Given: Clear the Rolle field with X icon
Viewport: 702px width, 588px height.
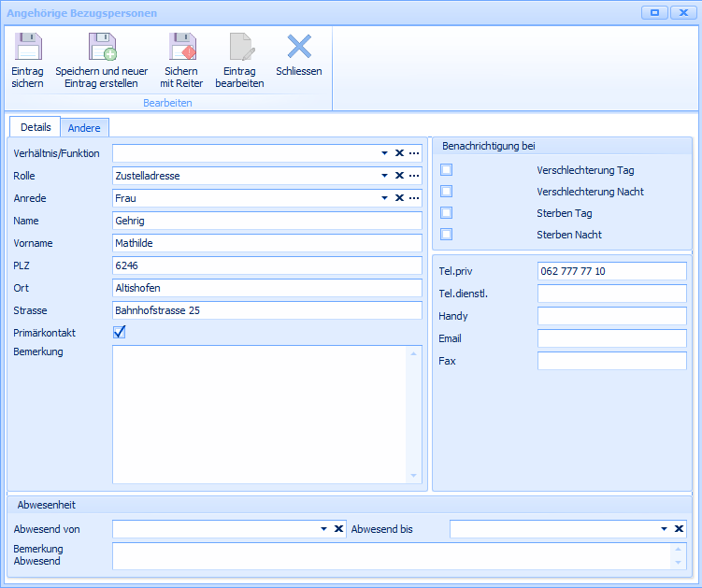Looking at the screenshot, I should point(399,176).
